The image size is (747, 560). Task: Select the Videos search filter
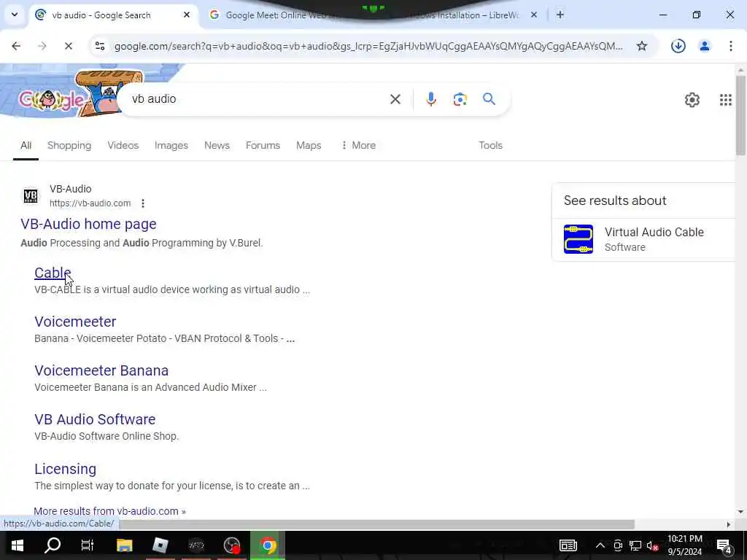123,145
